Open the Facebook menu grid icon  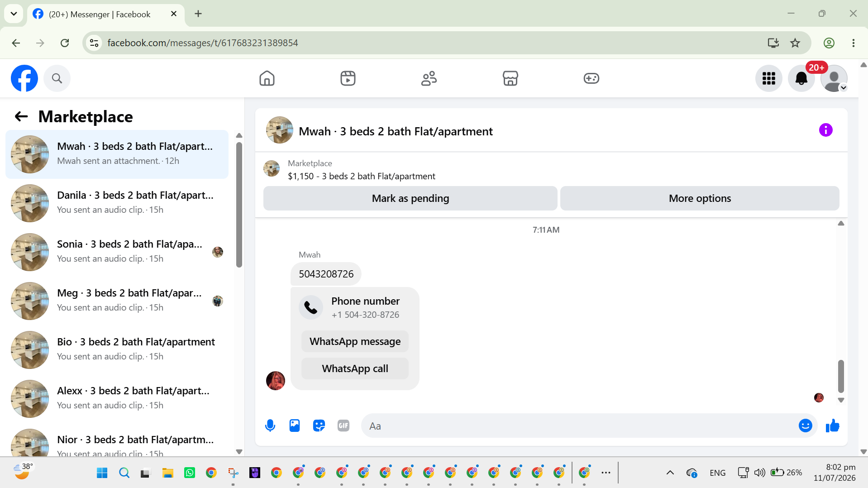click(x=769, y=78)
